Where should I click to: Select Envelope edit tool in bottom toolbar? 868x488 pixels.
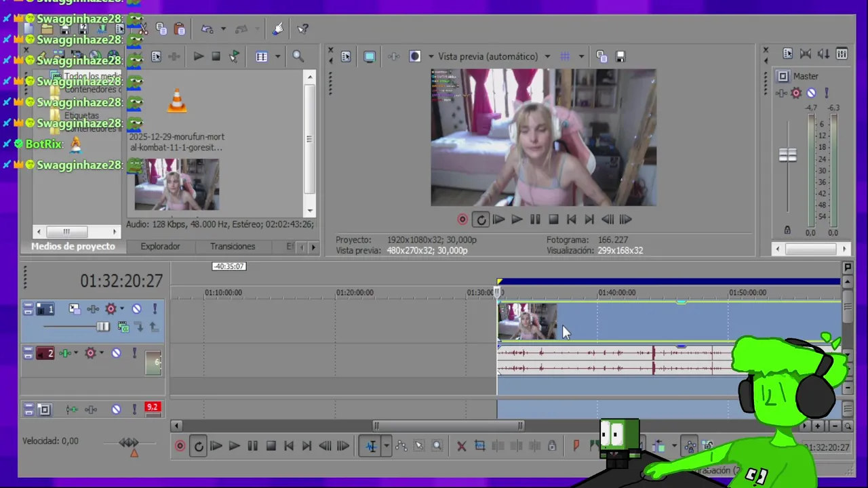coord(401,446)
